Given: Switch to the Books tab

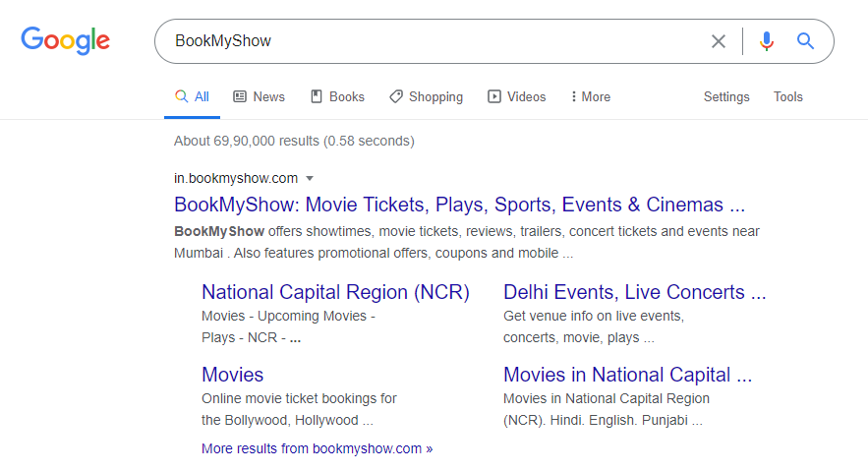Looking at the screenshot, I should 338,97.
